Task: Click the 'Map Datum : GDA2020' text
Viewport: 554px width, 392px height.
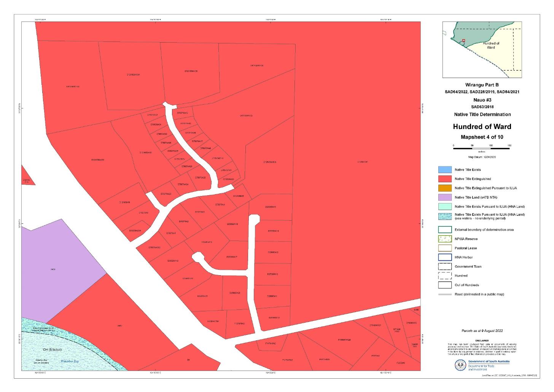Action: (x=482, y=157)
